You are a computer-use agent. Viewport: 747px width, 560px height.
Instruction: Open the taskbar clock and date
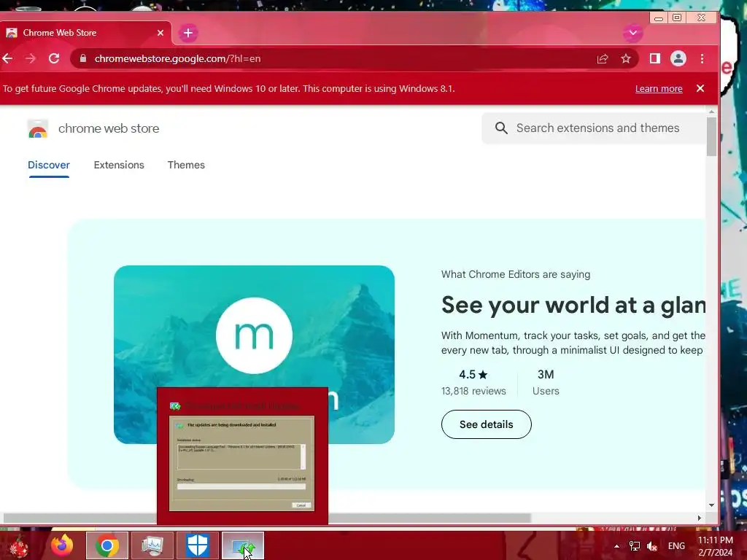(716, 546)
